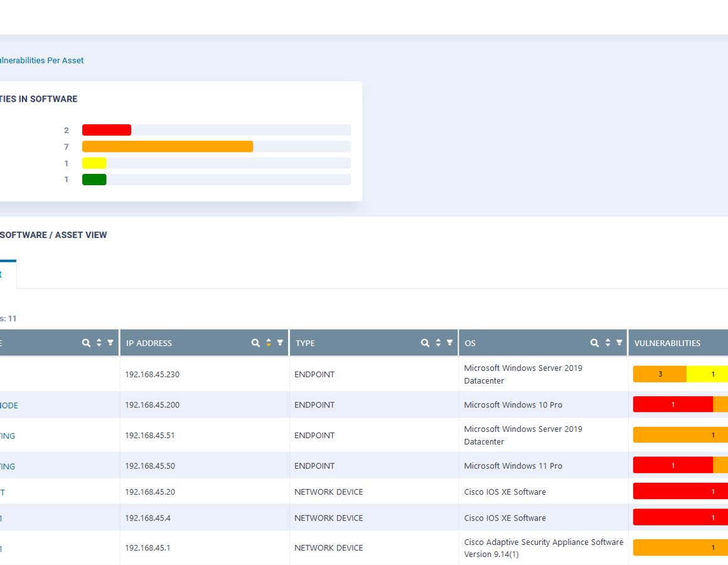Select IP address 192.168.45.230
The height and width of the screenshot is (565, 728).
(153, 375)
